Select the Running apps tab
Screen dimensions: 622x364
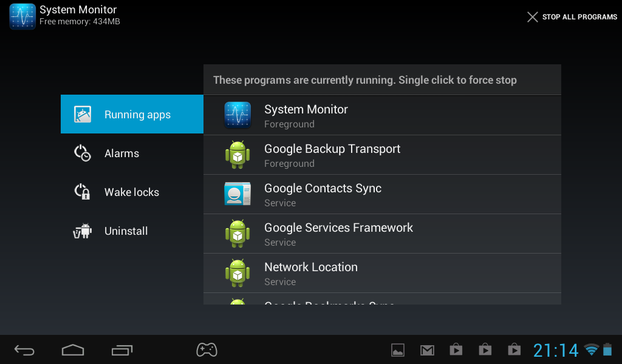pos(132,114)
